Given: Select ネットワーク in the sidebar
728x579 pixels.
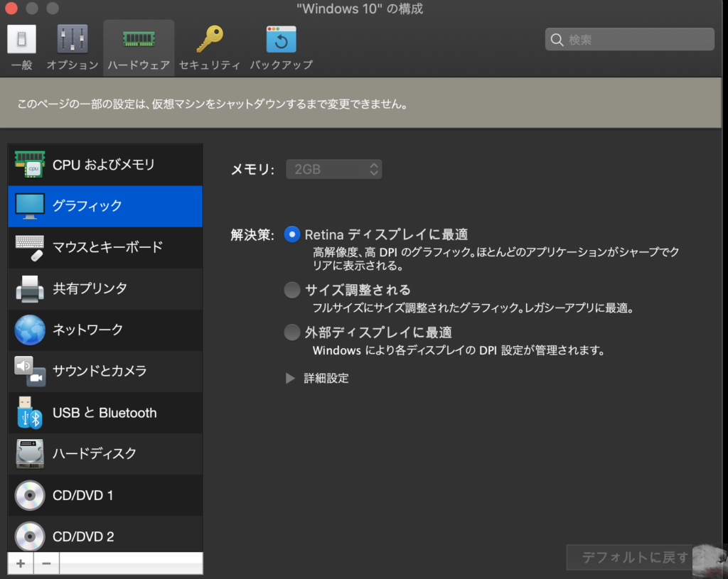Looking at the screenshot, I should (105, 330).
